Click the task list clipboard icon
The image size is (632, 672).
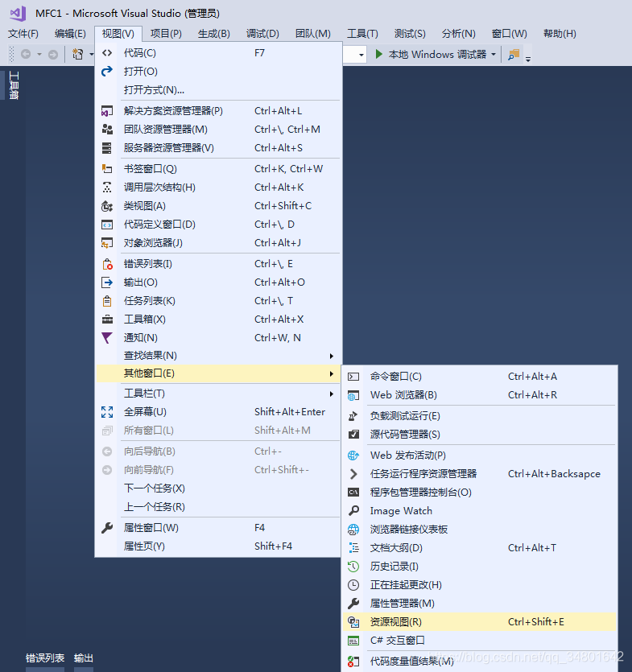point(107,301)
